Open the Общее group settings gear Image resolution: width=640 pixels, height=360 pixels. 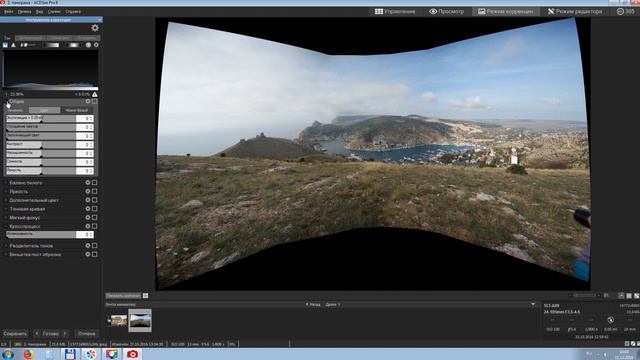pos(88,101)
